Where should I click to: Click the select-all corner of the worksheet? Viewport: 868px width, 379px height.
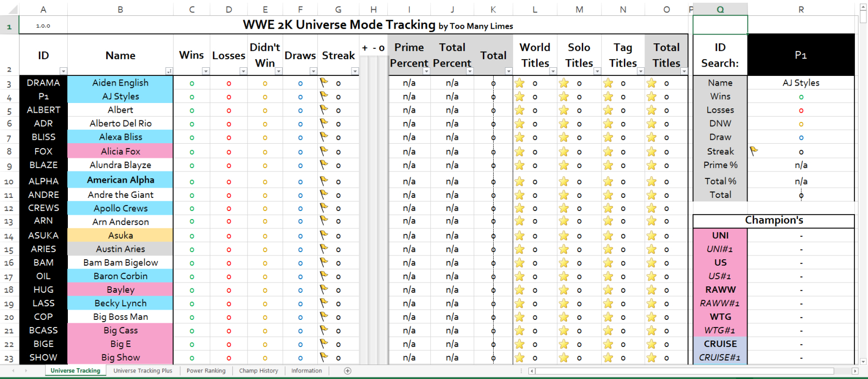tap(9, 9)
